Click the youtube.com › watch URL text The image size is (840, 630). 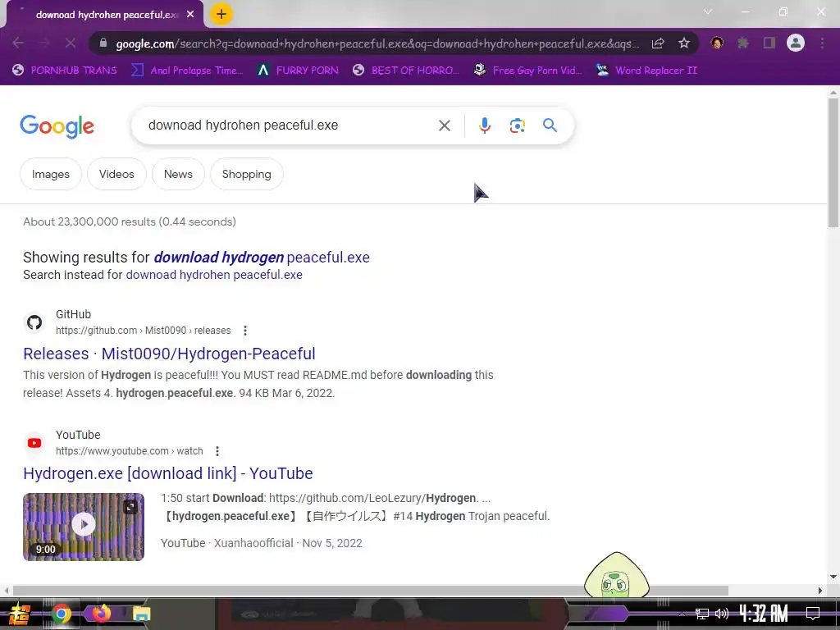[x=129, y=451]
